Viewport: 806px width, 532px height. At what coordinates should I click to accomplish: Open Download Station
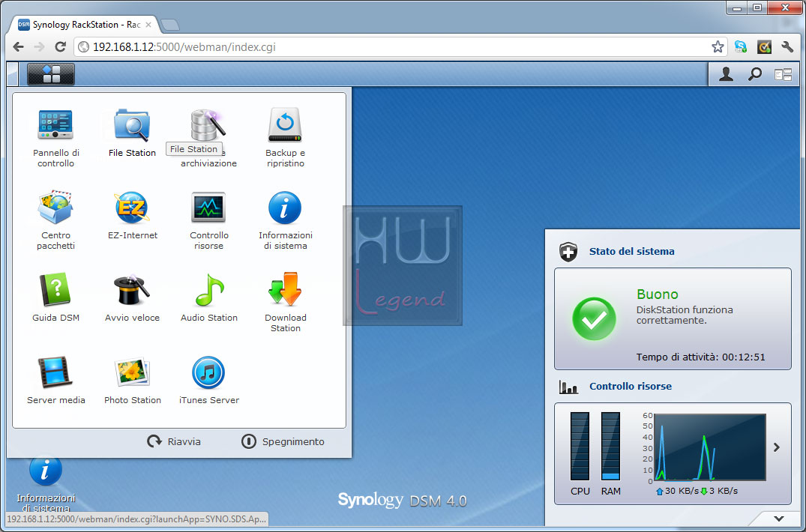pos(285,302)
